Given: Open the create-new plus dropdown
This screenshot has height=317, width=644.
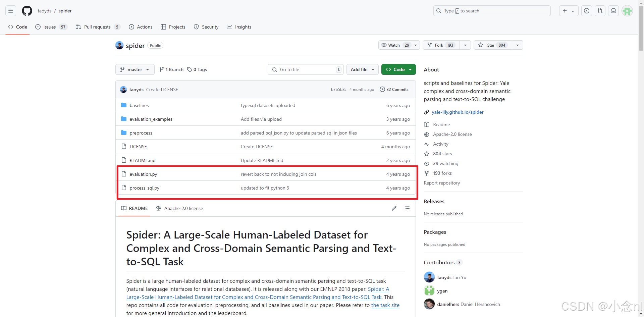Looking at the screenshot, I should pos(569,11).
